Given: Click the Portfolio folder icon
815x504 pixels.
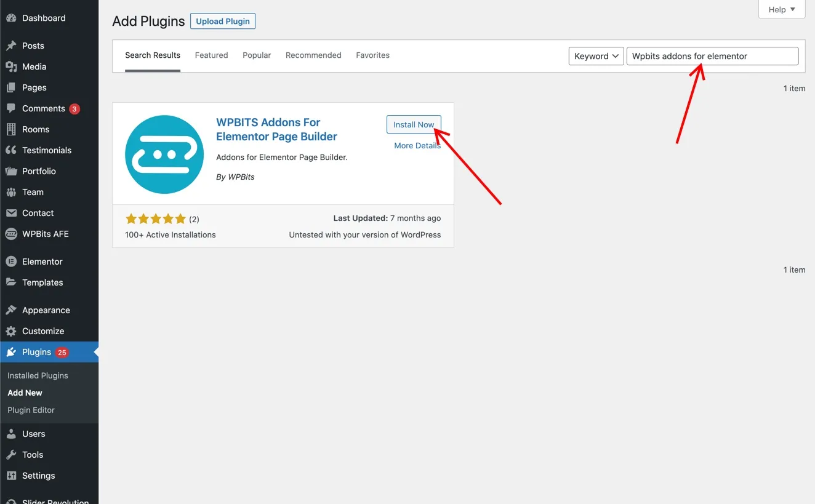Looking at the screenshot, I should pos(11,171).
